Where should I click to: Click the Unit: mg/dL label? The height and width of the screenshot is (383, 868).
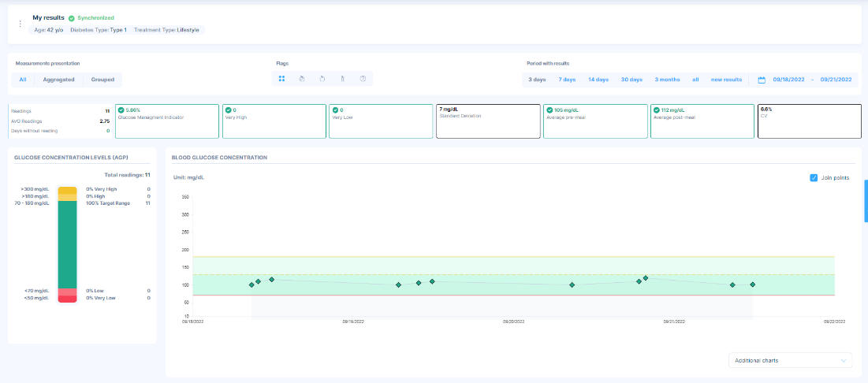(189, 177)
